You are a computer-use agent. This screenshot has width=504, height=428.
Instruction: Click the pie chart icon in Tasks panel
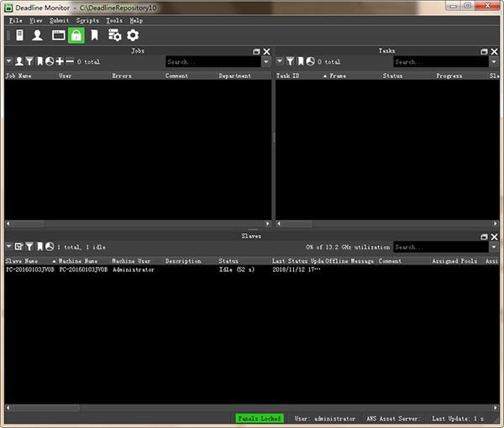pyautogui.click(x=310, y=61)
